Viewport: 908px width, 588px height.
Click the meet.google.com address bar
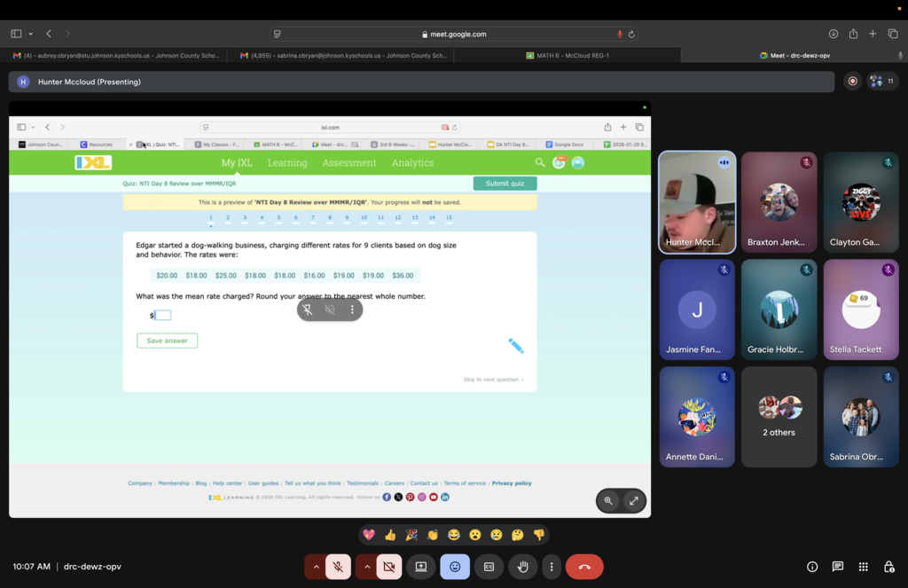coord(454,34)
